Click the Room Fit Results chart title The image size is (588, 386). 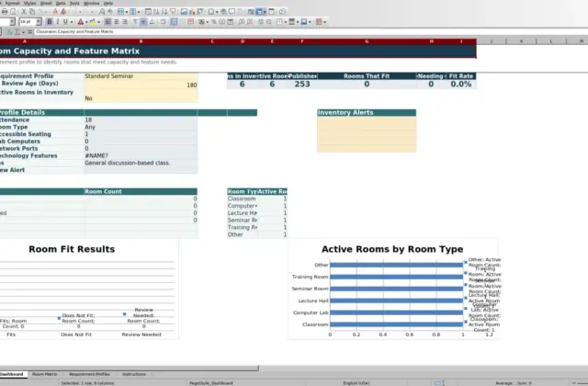[72, 249]
